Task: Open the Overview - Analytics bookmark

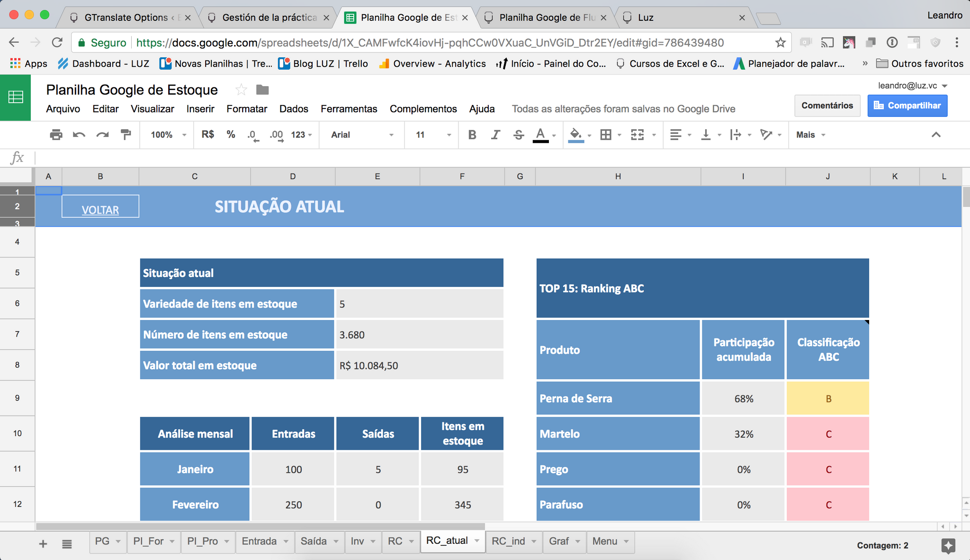Action: pyautogui.click(x=432, y=63)
